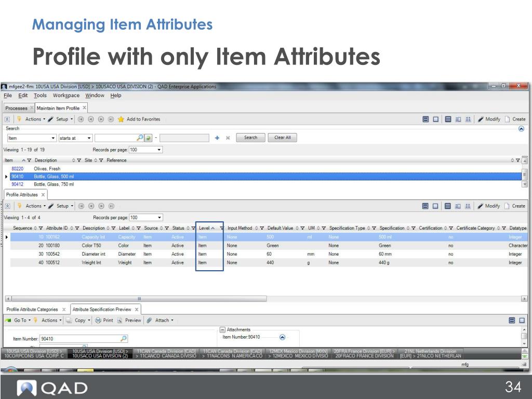Open the Window menu
The height and width of the screenshot is (399, 532).
tap(95, 96)
